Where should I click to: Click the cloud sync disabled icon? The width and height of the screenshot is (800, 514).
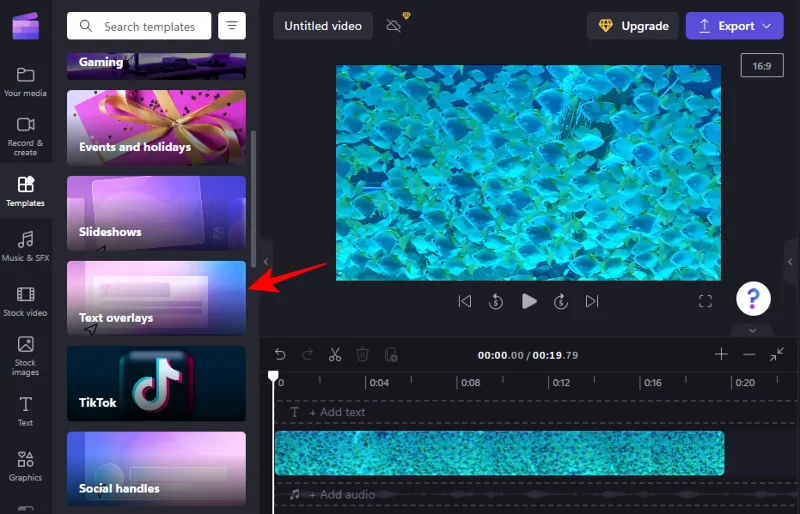[393, 26]
